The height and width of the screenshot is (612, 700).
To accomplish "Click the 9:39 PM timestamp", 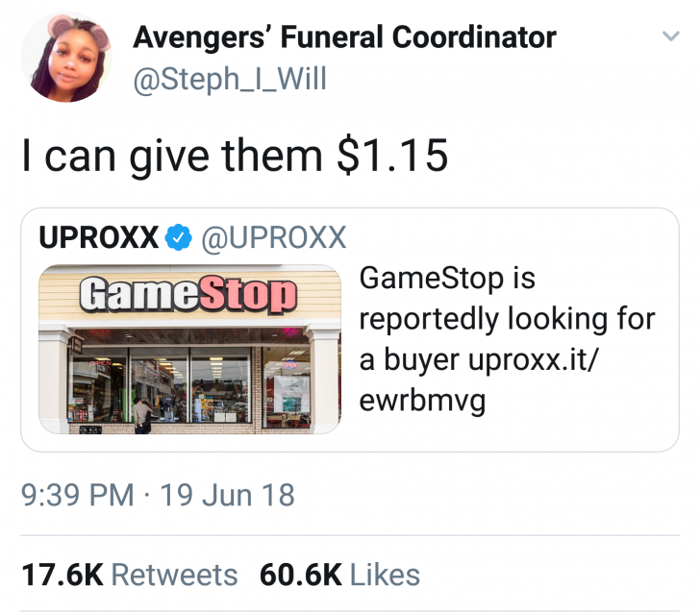I will [78, 495].
